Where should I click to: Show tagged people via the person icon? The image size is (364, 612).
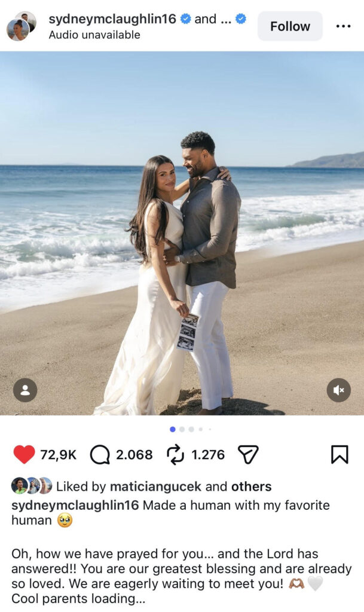[25, 390]
